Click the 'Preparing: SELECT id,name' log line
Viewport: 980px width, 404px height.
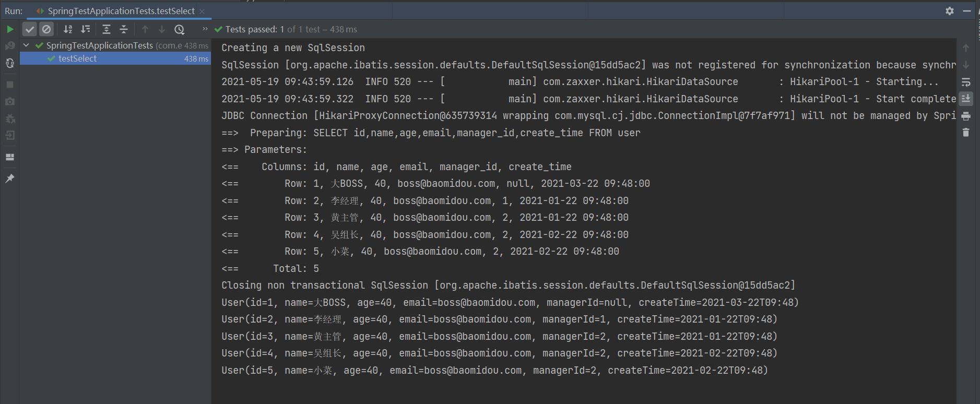(x=431, y=133)
